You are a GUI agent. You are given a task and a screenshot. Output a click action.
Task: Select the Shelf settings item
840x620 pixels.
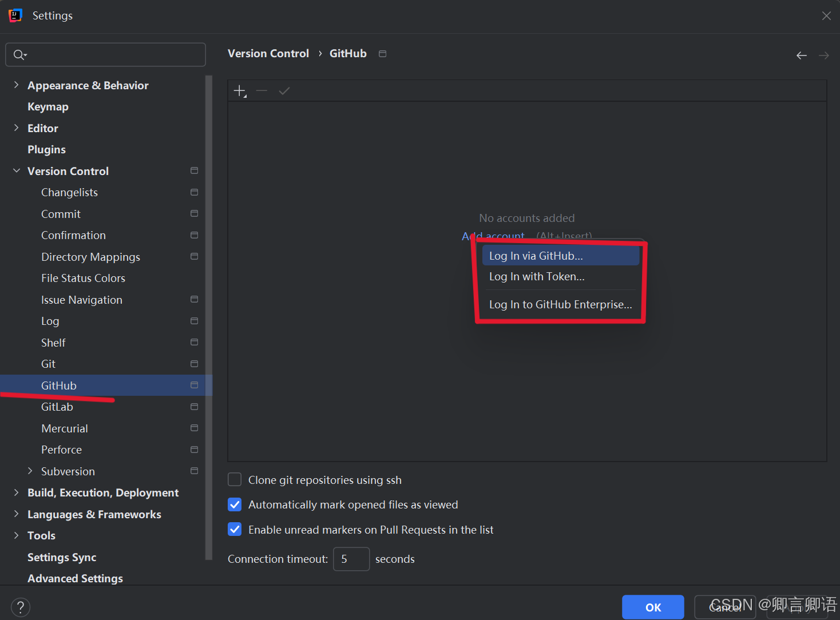pos(53,343)
